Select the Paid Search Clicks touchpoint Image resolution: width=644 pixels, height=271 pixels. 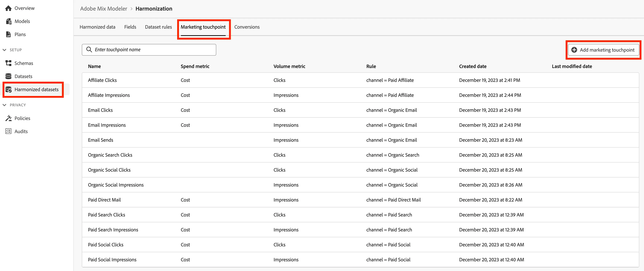[106, 215]
